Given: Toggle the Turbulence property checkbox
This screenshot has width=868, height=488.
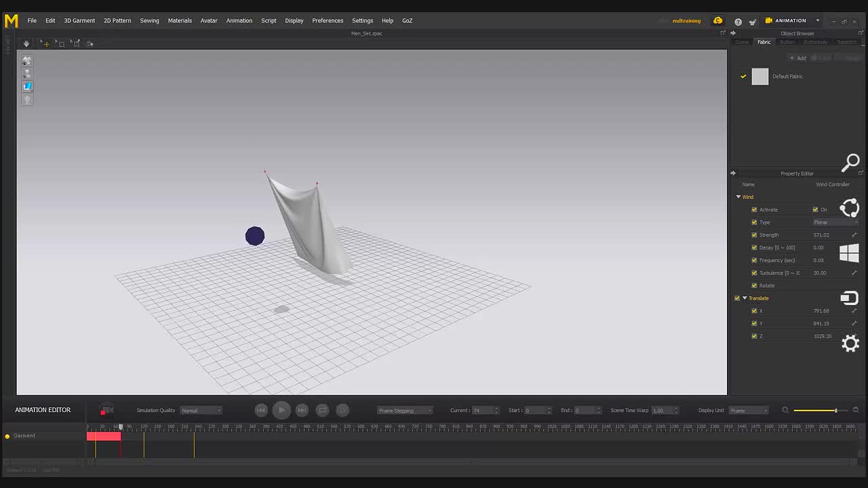Looking at the screenshot, I should pyautogui.click(x=754, y=273).
